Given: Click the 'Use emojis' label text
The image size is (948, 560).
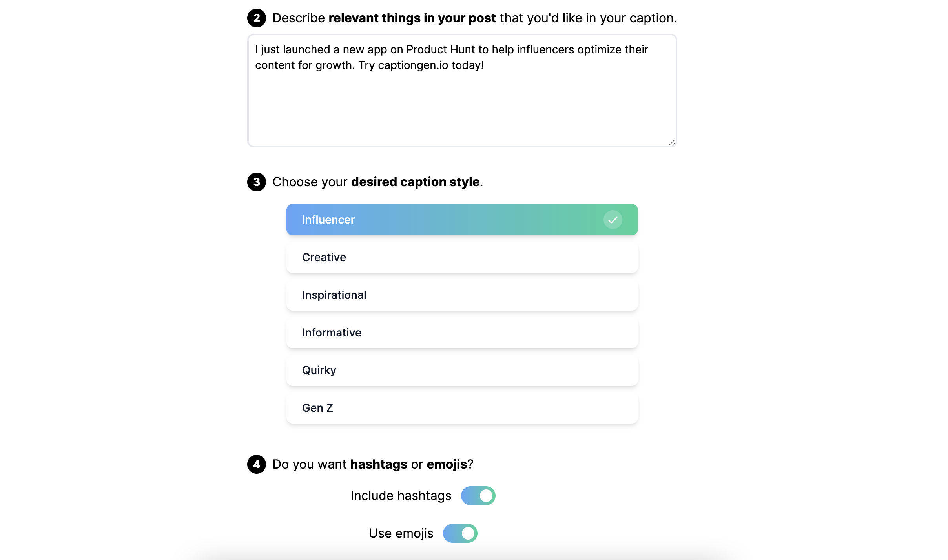Looking at the screenshot, I should [401, 533].
